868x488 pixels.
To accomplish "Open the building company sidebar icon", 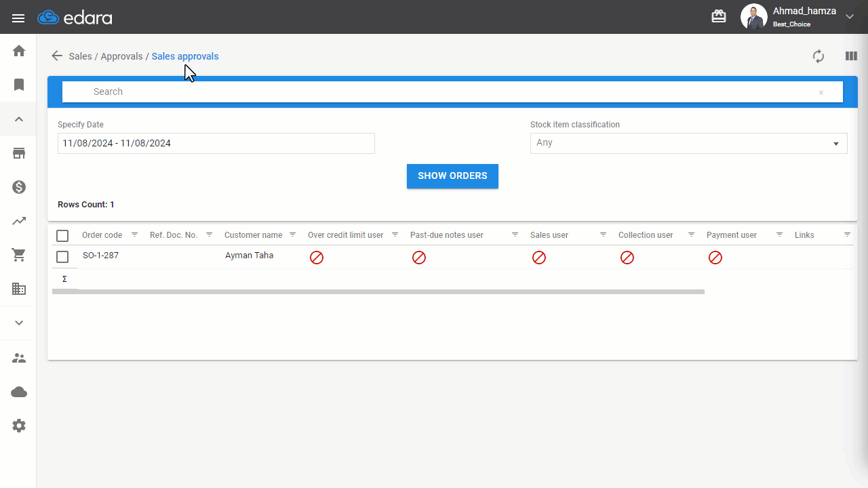I will click(x=19, y=289).
